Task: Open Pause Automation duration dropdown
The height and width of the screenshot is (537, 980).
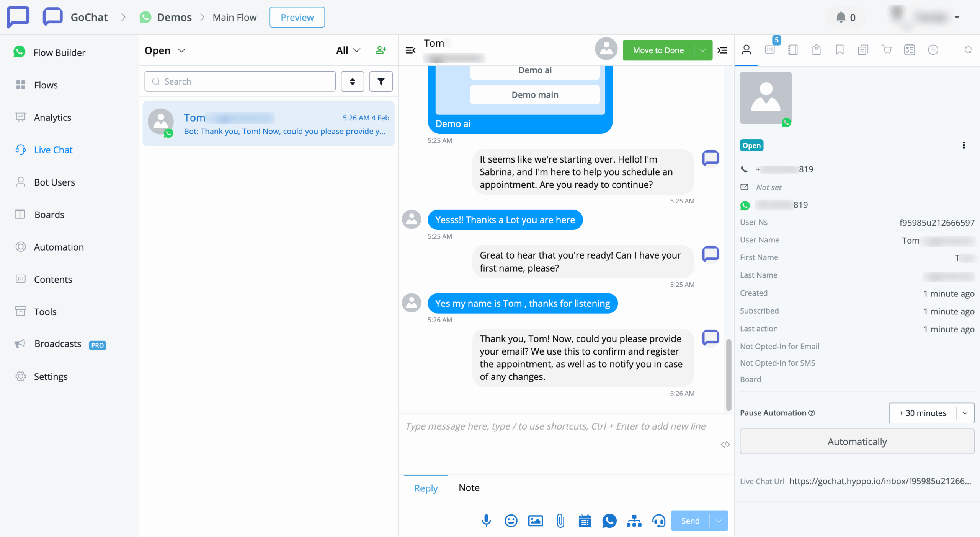Action: tap(965, 413)
